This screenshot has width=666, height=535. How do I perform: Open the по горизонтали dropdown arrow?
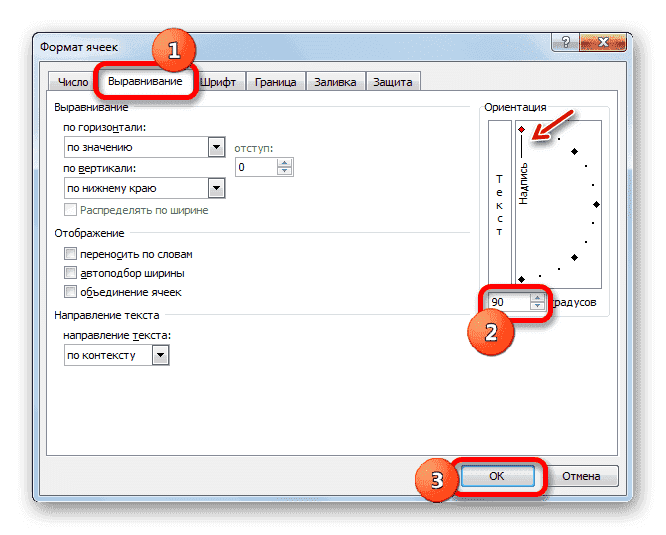coord(217,147)
